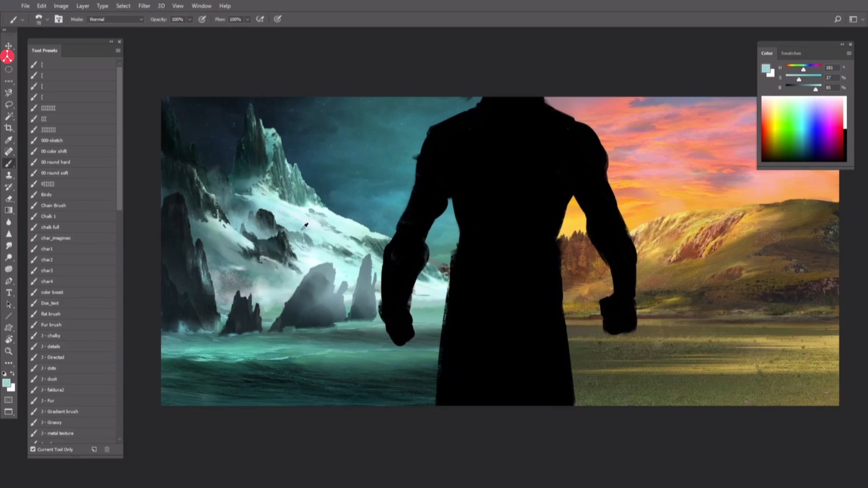Open the search icon at top right
The width and height of the screenshot is (868, 488).
coord(837,19)
